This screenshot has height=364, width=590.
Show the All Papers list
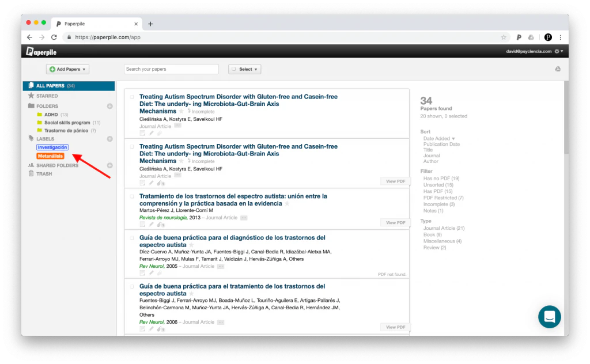click(69, 86)
